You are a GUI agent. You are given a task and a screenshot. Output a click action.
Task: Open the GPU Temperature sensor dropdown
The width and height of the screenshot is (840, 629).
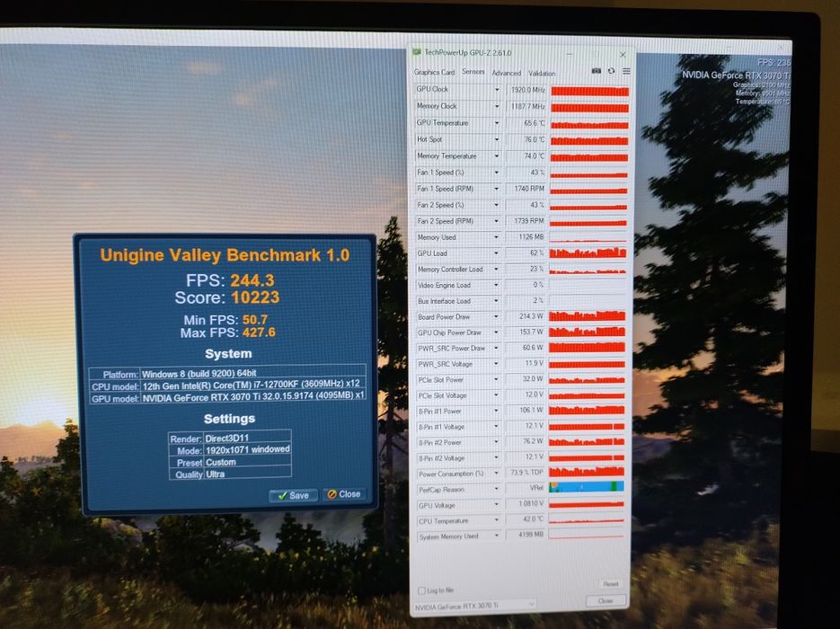tap(497, 123)
